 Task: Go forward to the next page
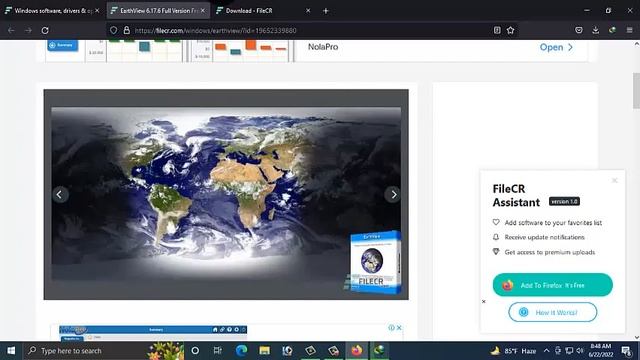(x=28, y=30)
